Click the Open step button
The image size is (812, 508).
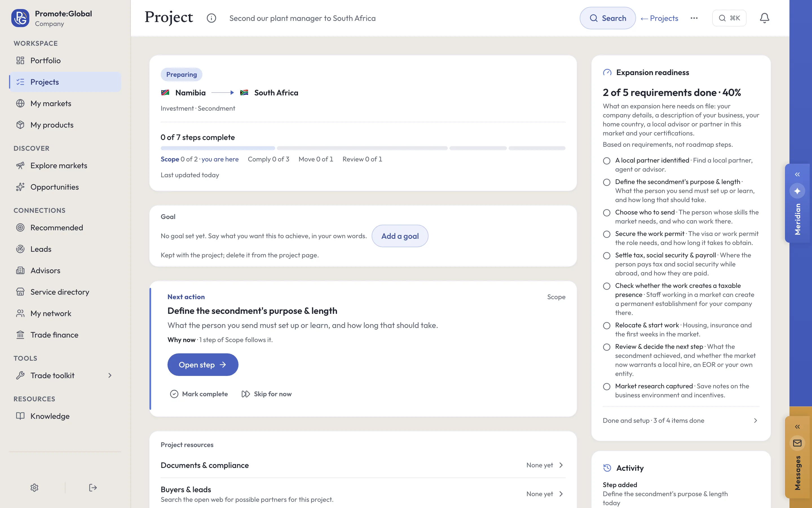click(203, 365)
